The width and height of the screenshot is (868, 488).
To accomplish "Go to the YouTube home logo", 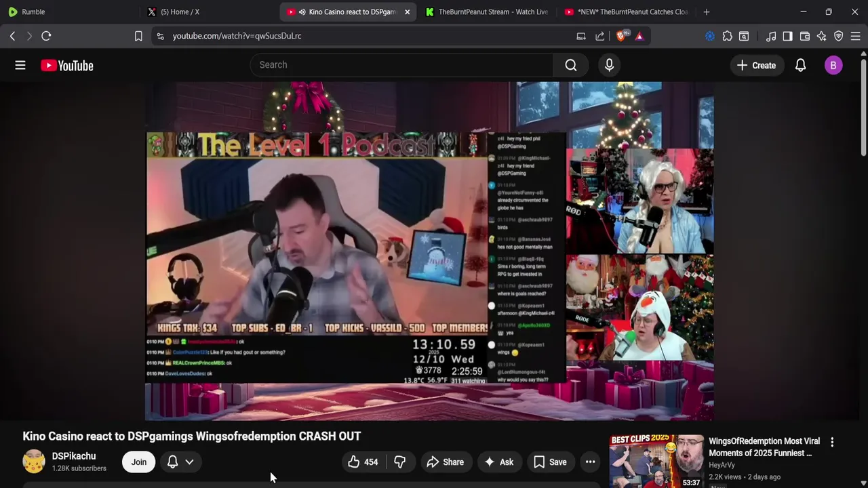I will (66, 65).
